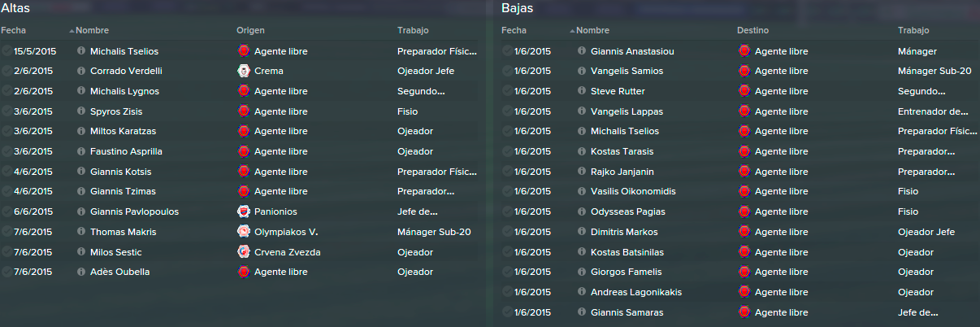Open Thomas Makris profile link
This screenshot has height=327, width=980.
[124, 232]
